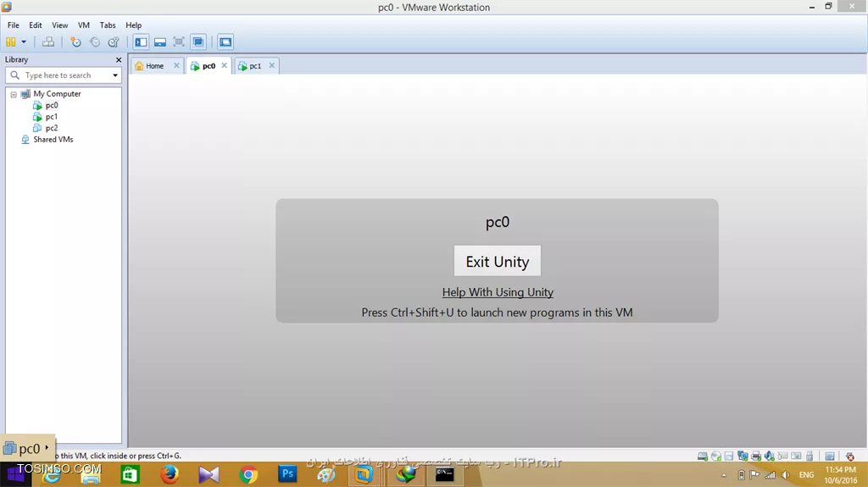Switch to the pc1 tab
The height and width of the screenshot is (487, 868).
254,66
